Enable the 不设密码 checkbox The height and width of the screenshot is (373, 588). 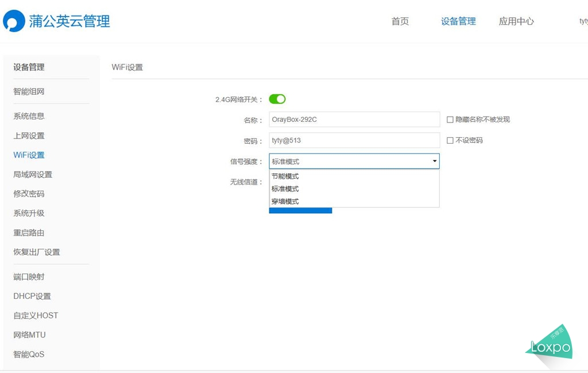(x=450, y=140)
